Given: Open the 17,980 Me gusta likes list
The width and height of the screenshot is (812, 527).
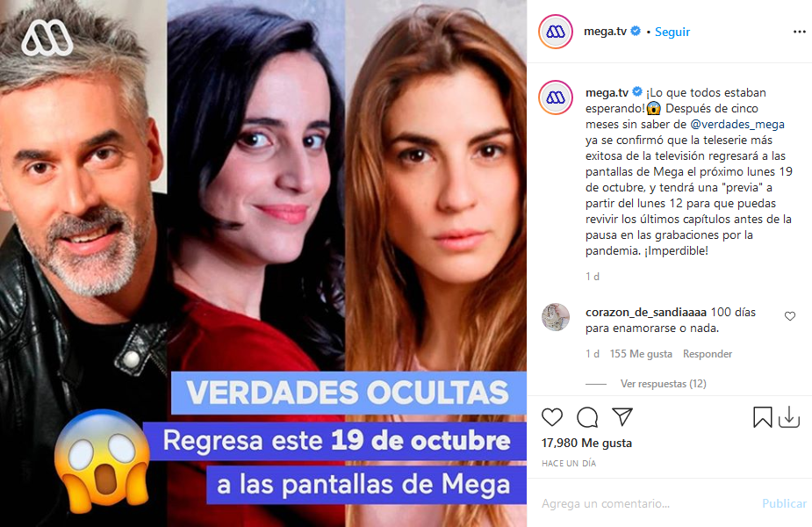Looking at the screenshot, I should (x=586, y=443).
